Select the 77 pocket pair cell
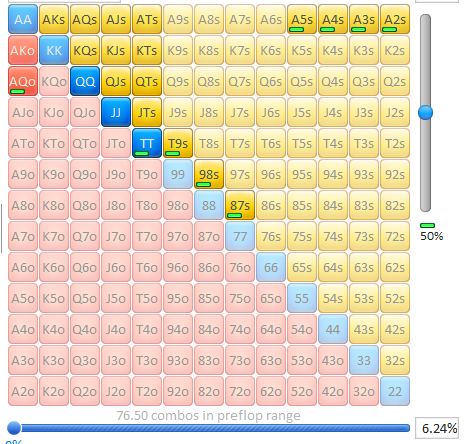Image resolution: width=467 pixels, height=444 pixels. (240, 236)
